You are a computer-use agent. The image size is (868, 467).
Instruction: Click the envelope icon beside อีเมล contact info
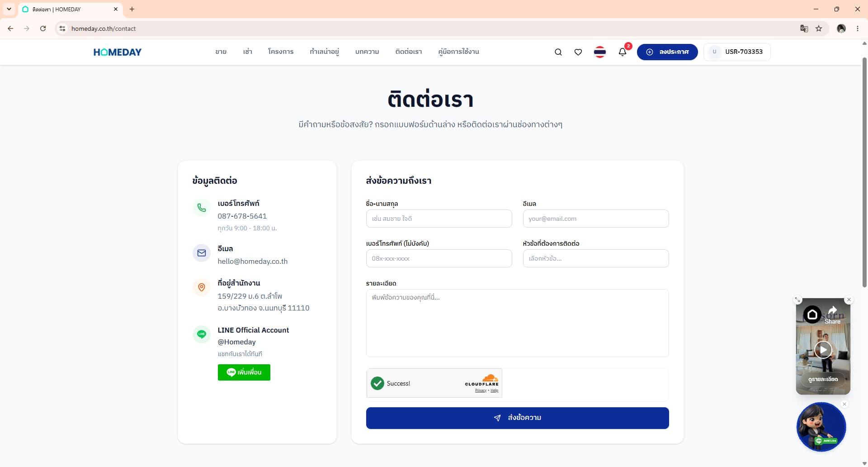click(x=202, y=253)
